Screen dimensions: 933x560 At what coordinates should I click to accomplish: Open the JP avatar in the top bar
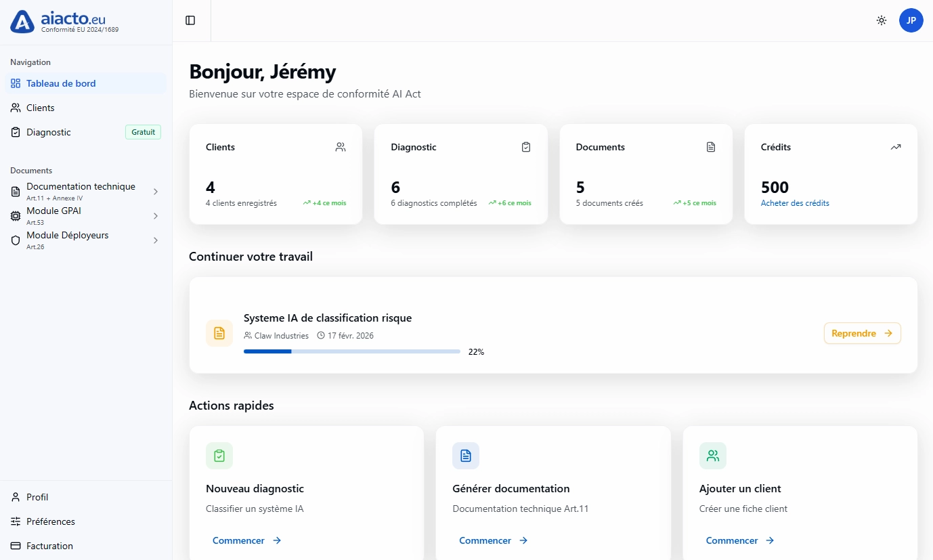click(911, 20)
